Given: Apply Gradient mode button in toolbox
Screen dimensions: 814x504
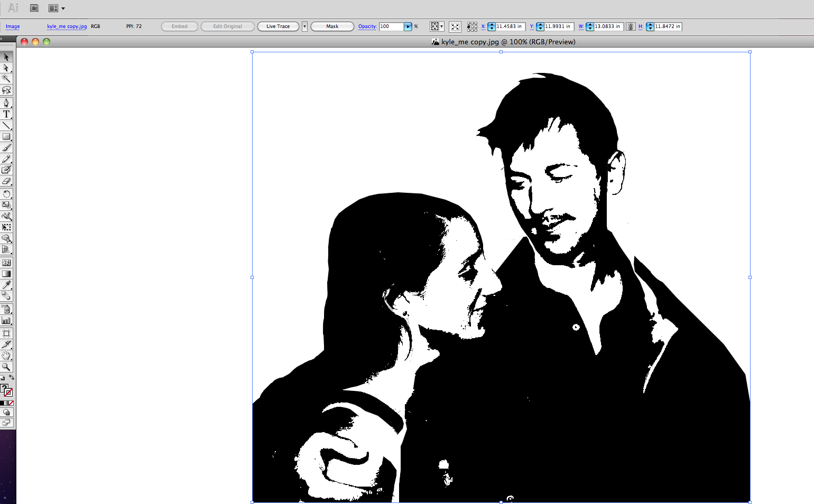Looking at the screenshot, I should [6, 403].
